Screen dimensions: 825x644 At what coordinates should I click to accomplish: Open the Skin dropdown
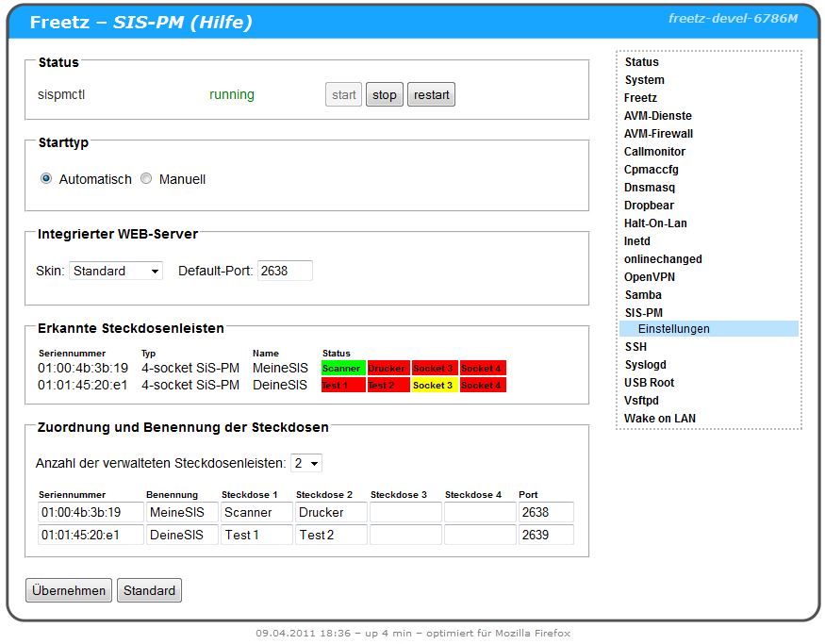click(116, 271)
